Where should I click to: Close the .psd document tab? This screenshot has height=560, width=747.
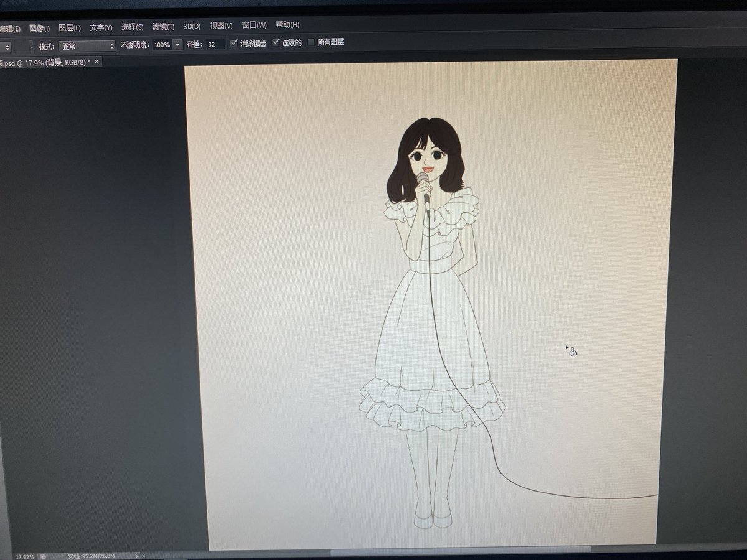pos(97,62)
